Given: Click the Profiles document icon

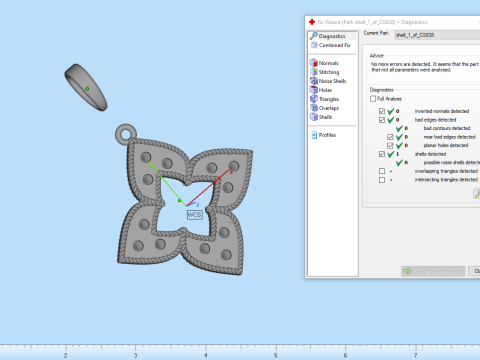Looking at the screenshot, I should tap(314, 135).
